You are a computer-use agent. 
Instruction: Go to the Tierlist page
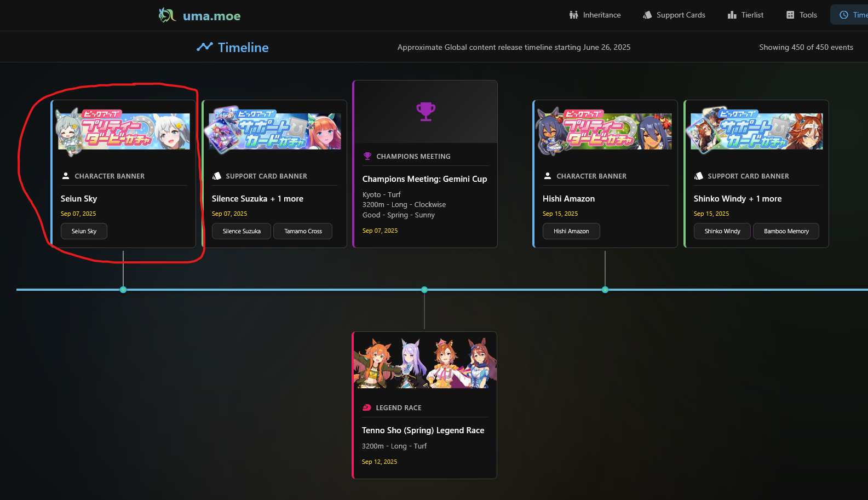(745, 15)
